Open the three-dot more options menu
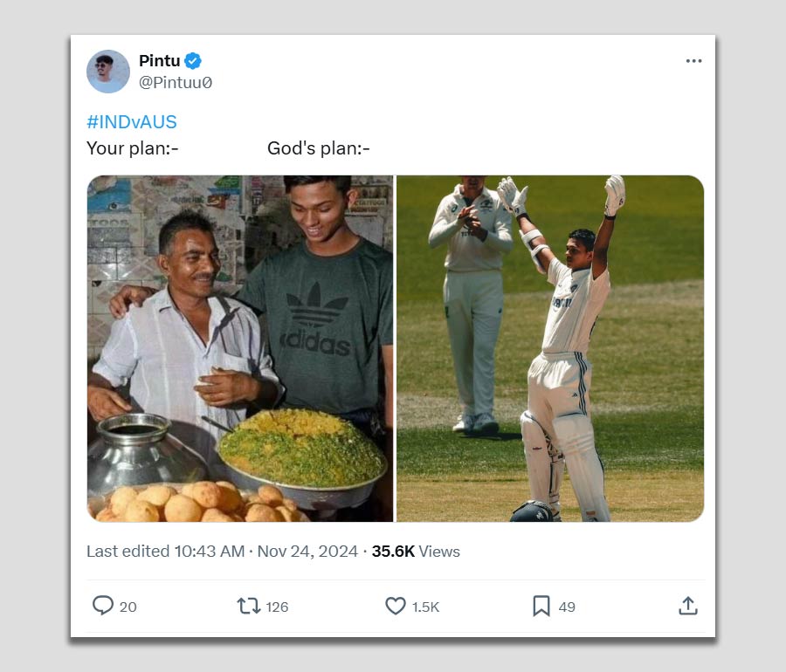Image resolution: width=786 pixels, height=672 pixels. [693, 61]
